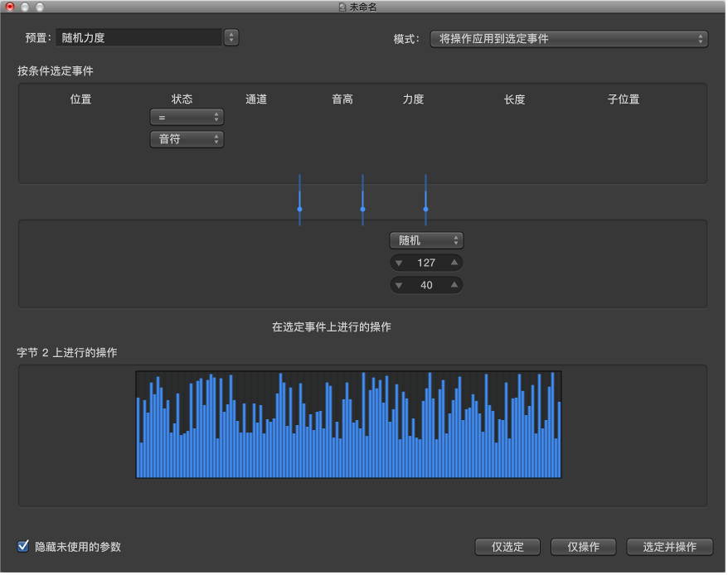Open the 状态 condition dropdown showing =
The image size is (728, 575).
[x=187, y=118]
